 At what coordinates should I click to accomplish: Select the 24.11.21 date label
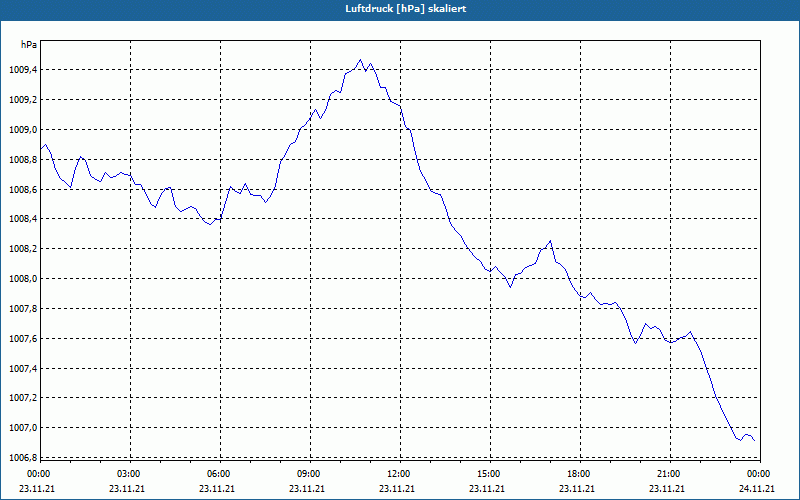coord(757,489)
